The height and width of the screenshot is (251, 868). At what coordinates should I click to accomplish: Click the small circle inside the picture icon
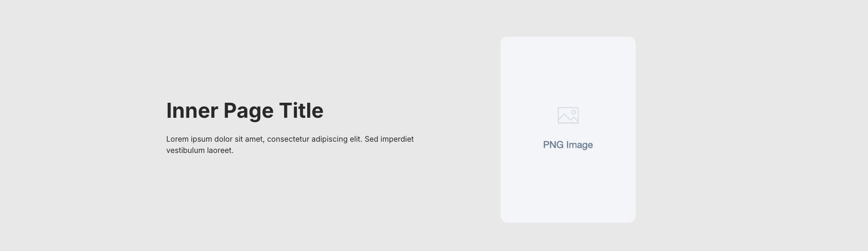click(x=573, y=112)
